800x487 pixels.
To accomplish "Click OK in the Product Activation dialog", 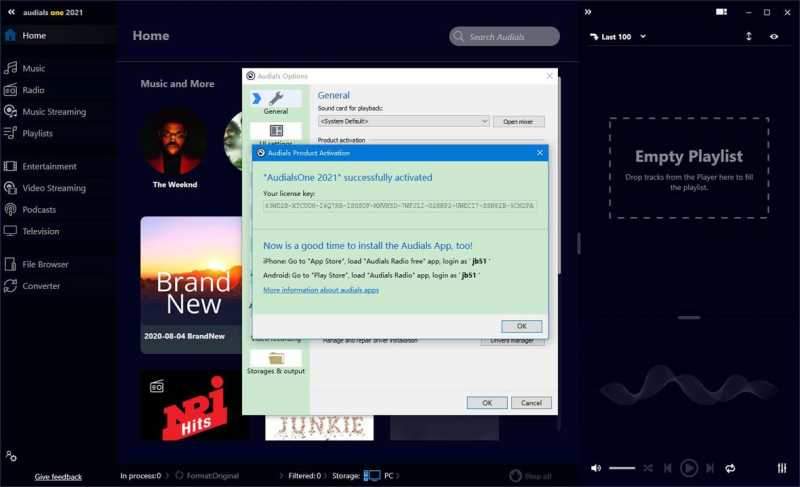I will coord(521,326).
